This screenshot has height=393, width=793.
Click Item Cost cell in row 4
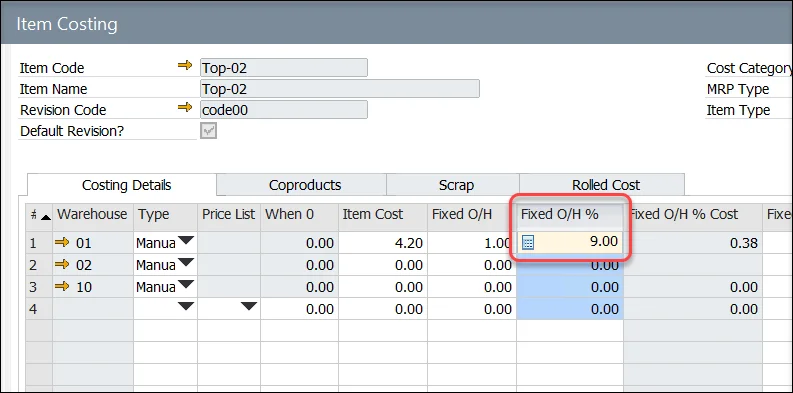pos(383,309)
